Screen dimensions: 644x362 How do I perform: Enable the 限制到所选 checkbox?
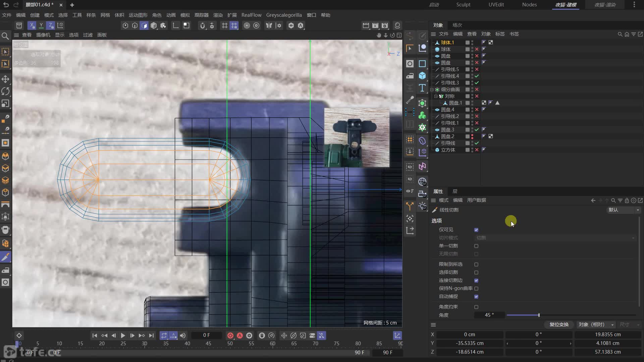pos(476,264)
